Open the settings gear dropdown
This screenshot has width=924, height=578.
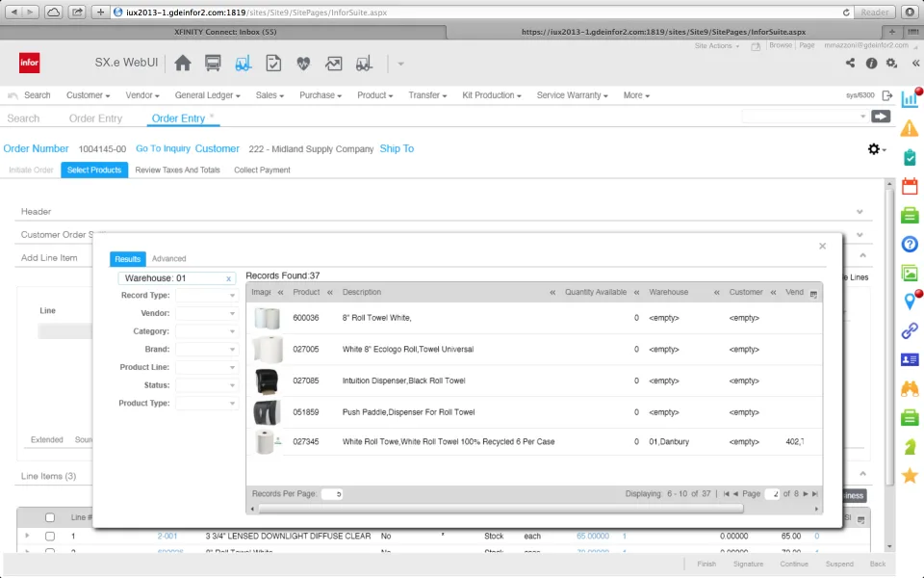tap(877, 149)
